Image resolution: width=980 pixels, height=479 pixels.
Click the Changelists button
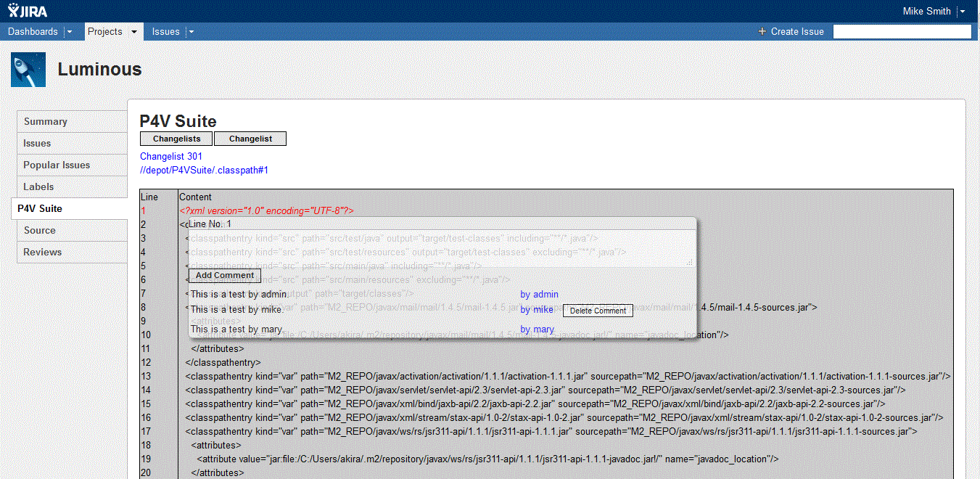[x=176, y=139]
